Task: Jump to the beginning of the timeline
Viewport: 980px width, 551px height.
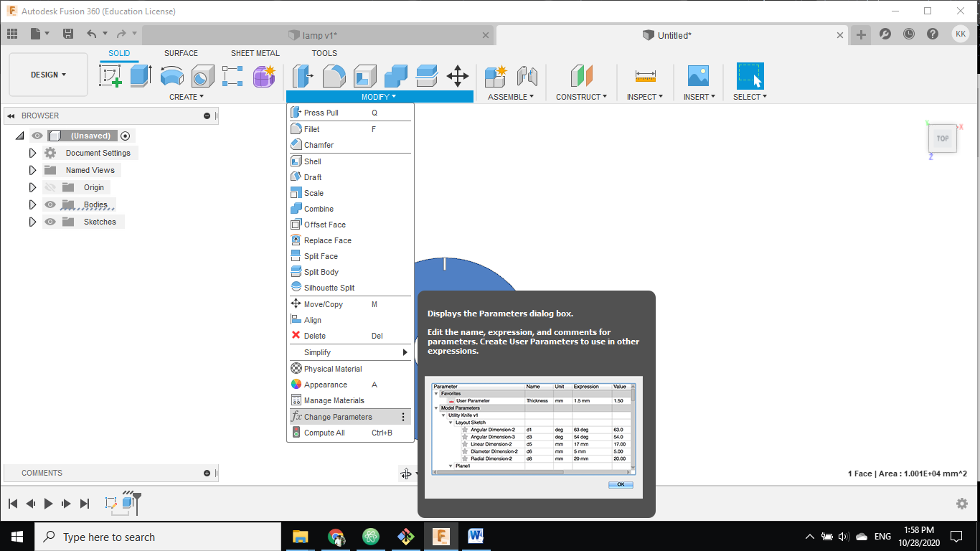Action: coord(13,504)
